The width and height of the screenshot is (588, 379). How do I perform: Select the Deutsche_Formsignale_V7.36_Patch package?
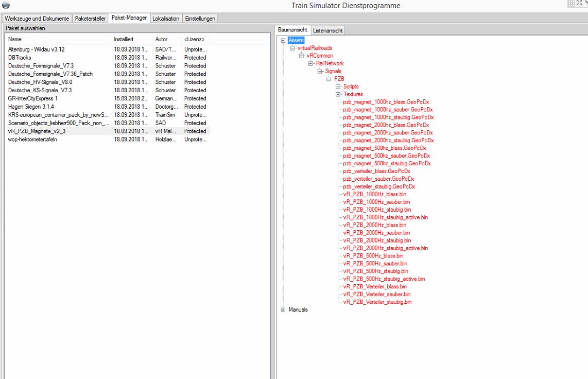(x=109, y=74)
